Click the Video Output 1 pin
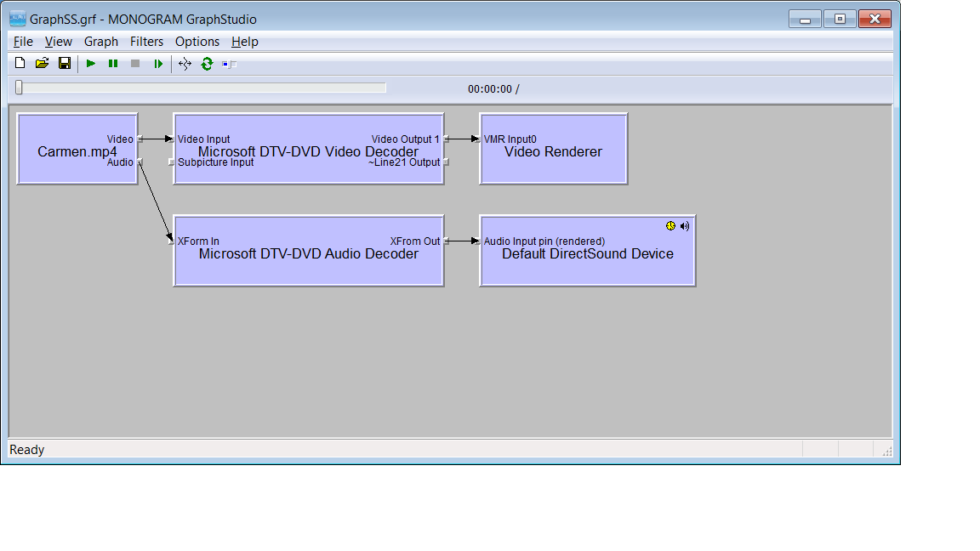Viewport: 980px width, 551px height. 447,139
